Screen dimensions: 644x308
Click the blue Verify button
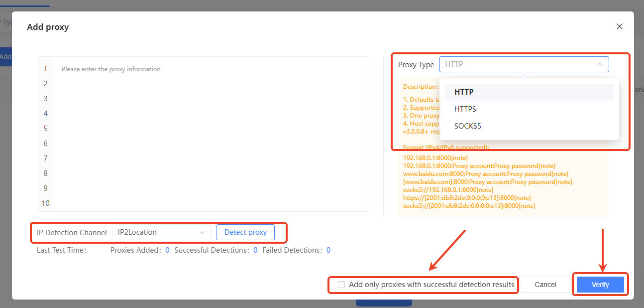point(600,285)
